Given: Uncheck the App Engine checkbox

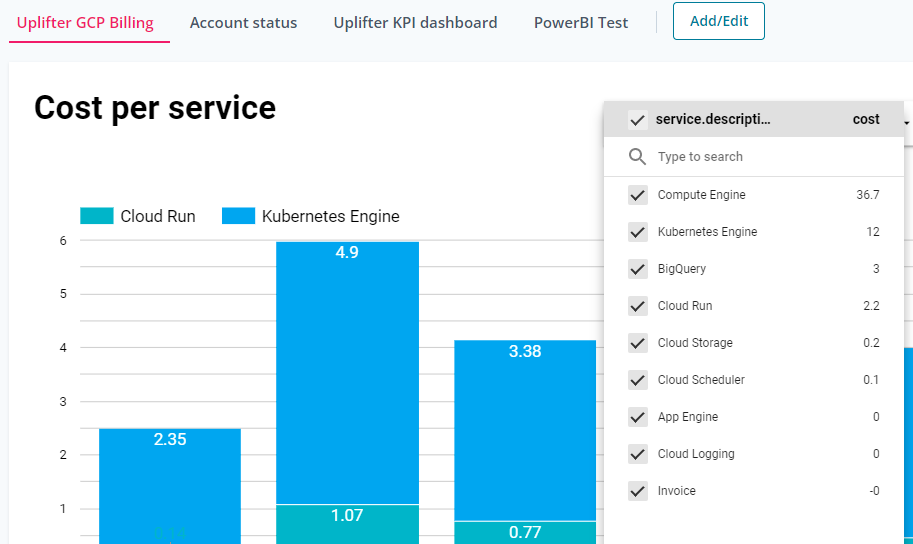Looking at the screenshot, I should 638,416.
